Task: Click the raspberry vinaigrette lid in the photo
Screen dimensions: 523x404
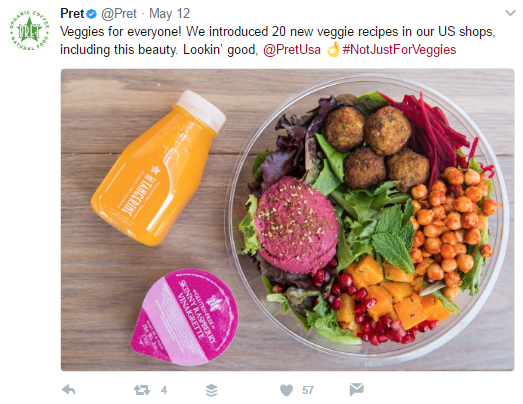Action: click(184, 317)
